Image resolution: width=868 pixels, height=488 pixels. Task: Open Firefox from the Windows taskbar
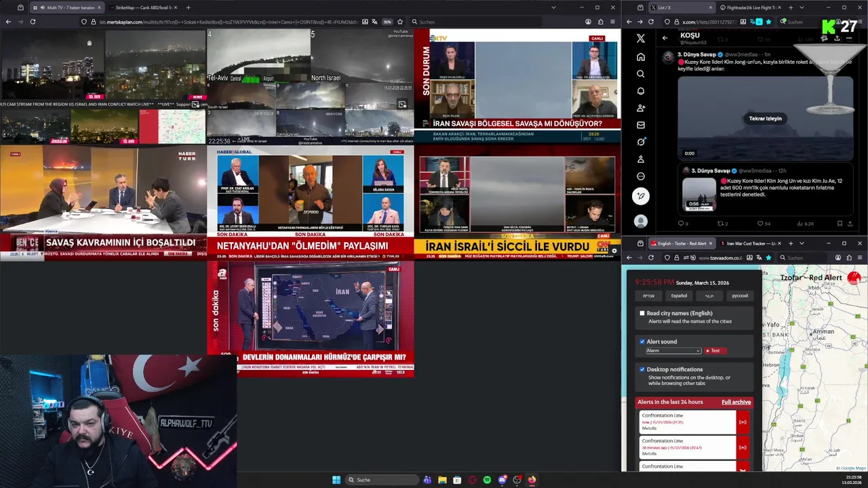(532, 480)
